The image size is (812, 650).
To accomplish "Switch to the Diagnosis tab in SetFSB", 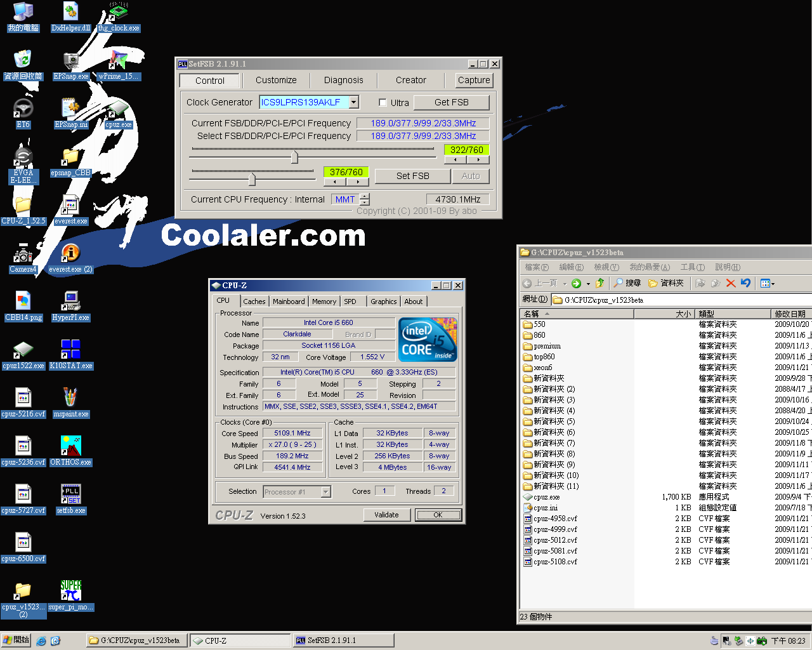I will [x=344, y=80].
